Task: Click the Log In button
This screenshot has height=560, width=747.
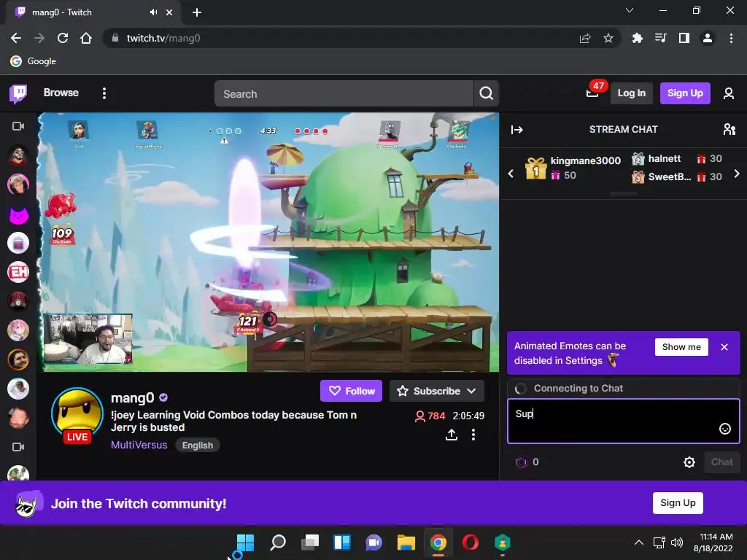Action: pos(631,93)
